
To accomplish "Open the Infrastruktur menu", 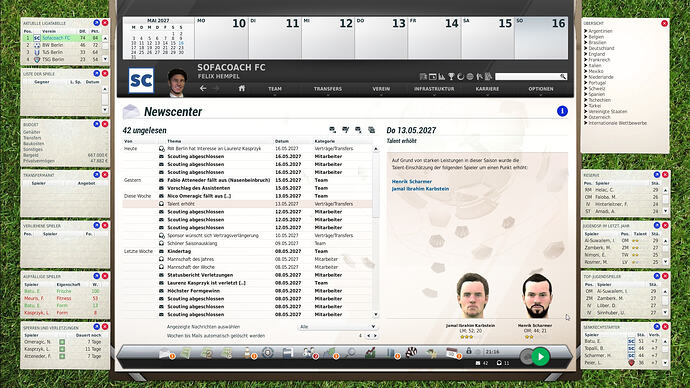I will click(x=434, y=89).
